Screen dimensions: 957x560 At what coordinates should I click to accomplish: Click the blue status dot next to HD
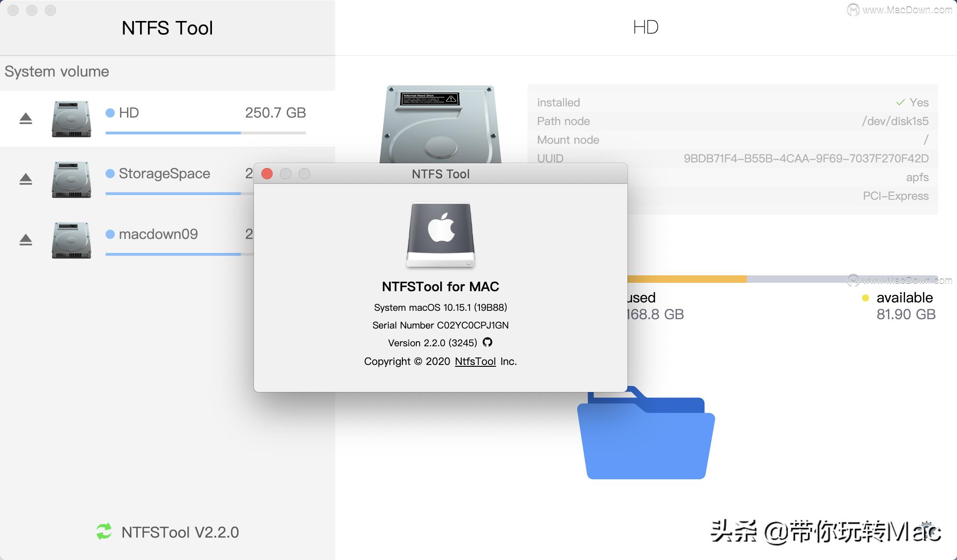[x=110, y=112]
